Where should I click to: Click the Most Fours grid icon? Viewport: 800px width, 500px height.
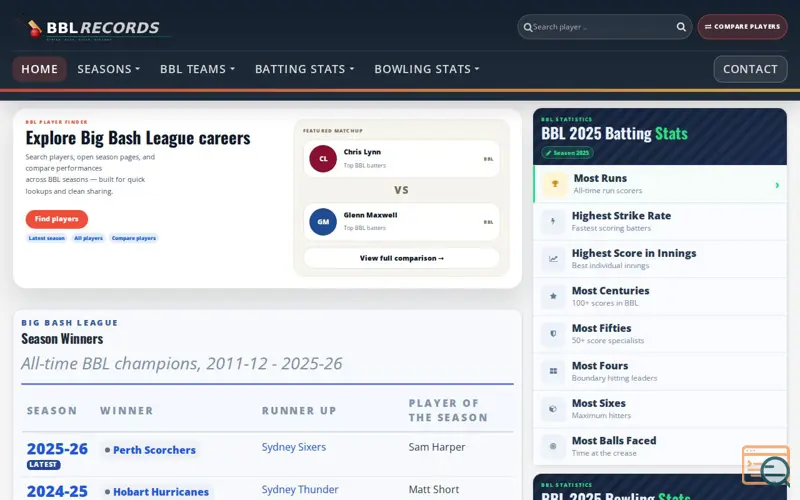(x=553, y=371)
